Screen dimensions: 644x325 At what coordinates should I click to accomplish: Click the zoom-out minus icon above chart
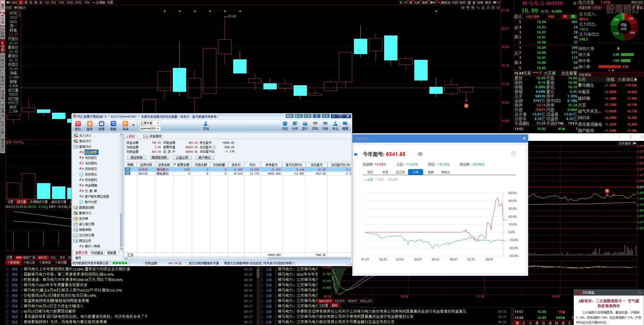coord(498,8)
